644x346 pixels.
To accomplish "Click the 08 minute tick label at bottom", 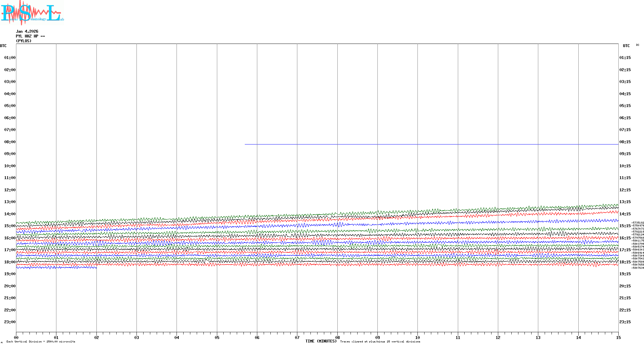I will click(337, 337).
